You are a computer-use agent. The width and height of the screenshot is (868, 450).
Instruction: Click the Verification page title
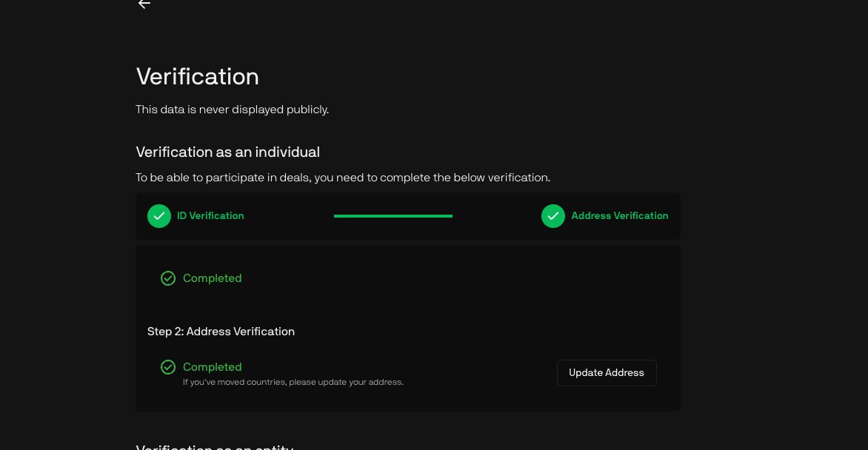click(197, 77)
